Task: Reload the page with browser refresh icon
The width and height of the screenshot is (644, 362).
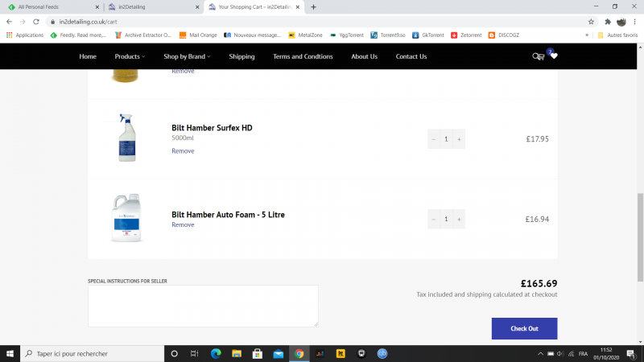Action: (36, 22)
